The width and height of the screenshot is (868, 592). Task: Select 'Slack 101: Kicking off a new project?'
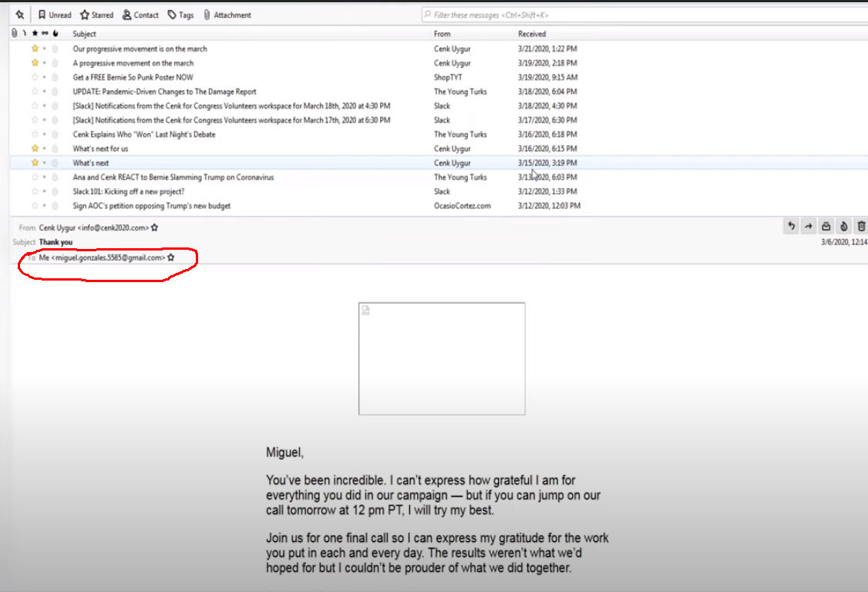coord(129,191)
